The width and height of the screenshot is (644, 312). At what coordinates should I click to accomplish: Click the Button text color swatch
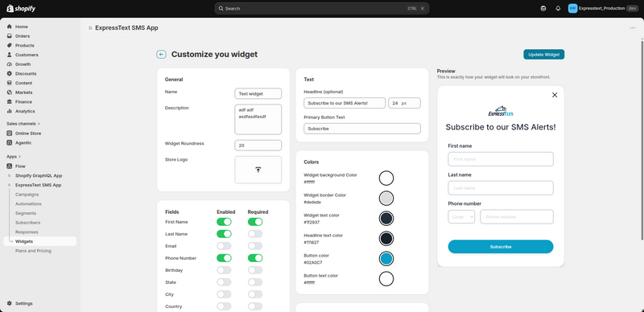click(x=386, y=279)
